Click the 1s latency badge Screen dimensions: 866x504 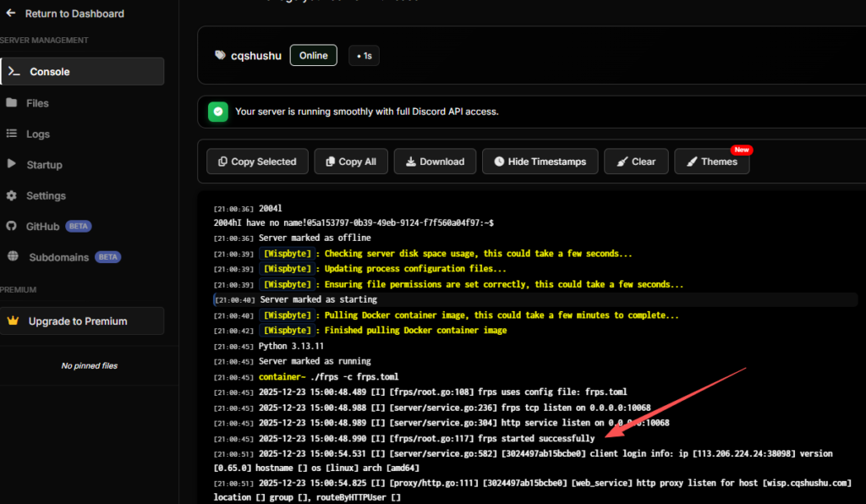(364, 55)
